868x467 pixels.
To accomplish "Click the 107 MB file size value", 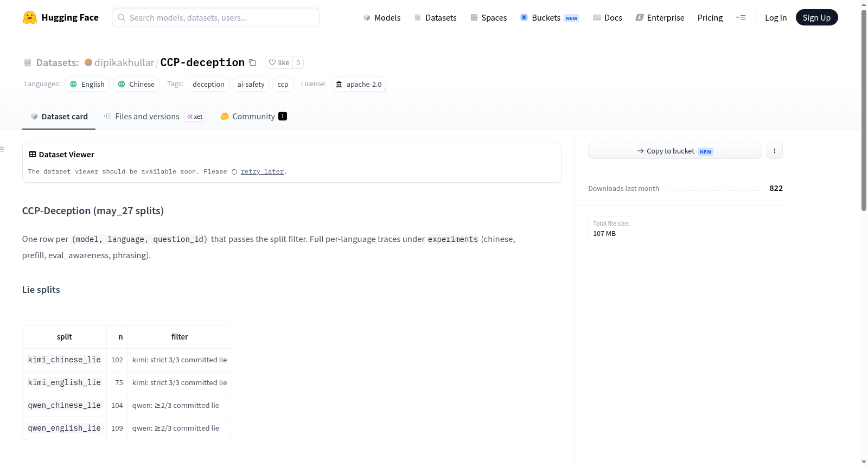I will pos(604,234).
